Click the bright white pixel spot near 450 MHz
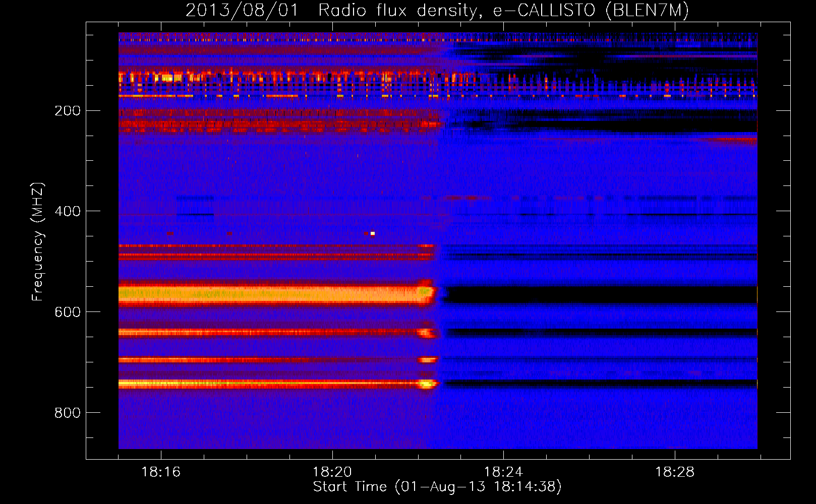This screenshot has height=504, width=816. coord(373,233)
